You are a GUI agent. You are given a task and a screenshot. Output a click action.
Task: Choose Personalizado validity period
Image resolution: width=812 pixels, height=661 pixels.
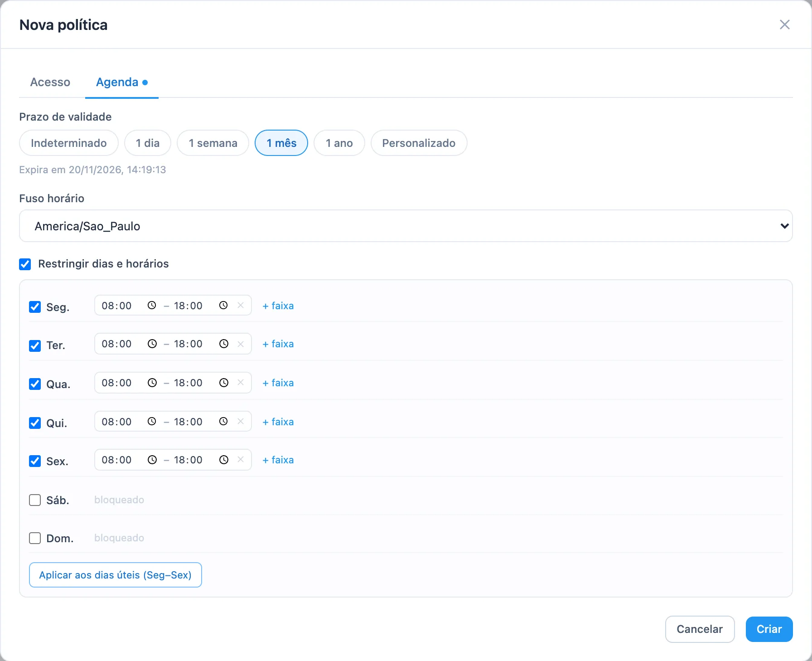419,143
